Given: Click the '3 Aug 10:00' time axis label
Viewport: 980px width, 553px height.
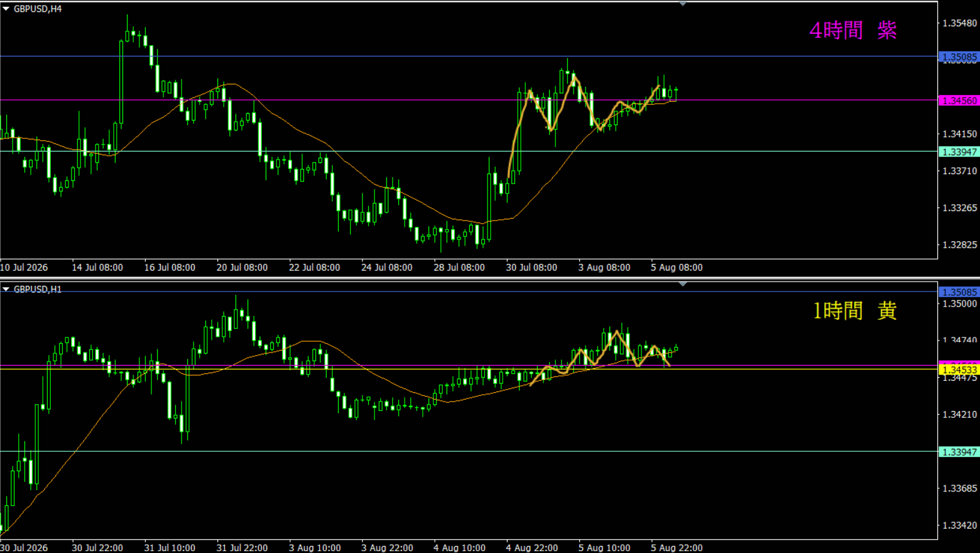Looking at the screenshot, I should tap(315, 548).
